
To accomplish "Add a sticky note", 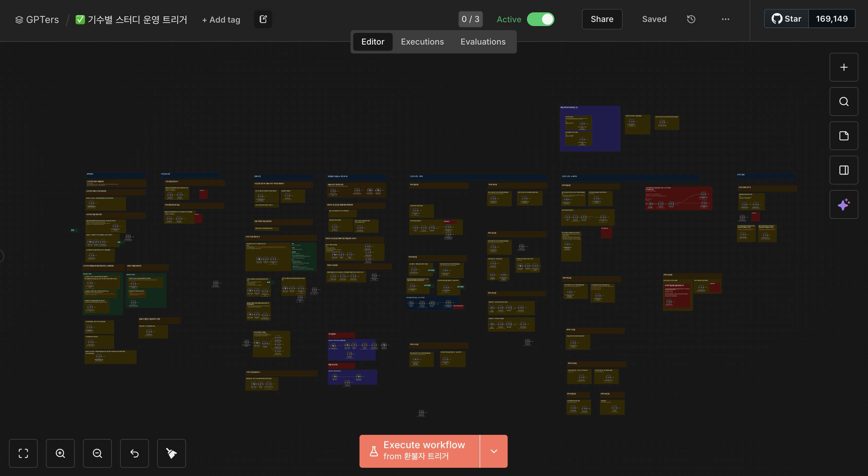I will (x=844, y=136).
